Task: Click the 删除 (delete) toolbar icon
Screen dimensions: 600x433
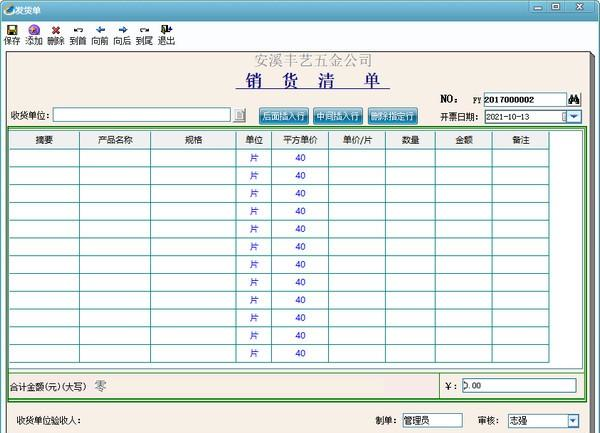Action: click(x=56, y=35)
